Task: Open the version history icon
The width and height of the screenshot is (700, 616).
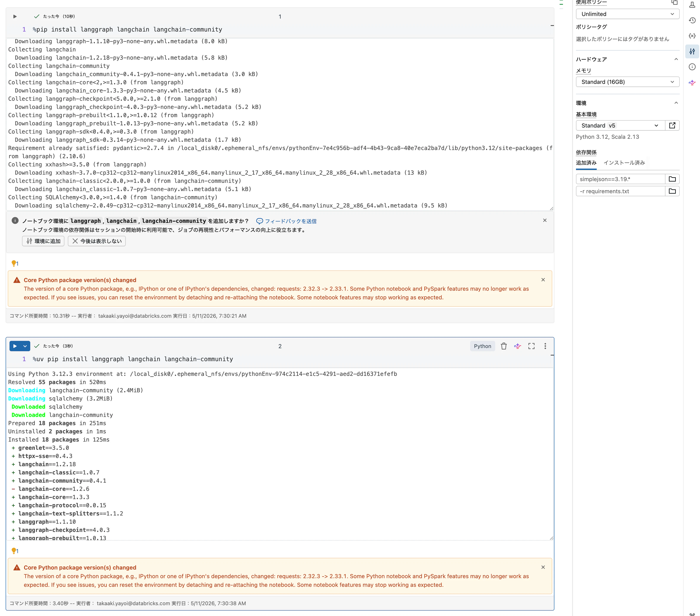Action: (692, 21)
